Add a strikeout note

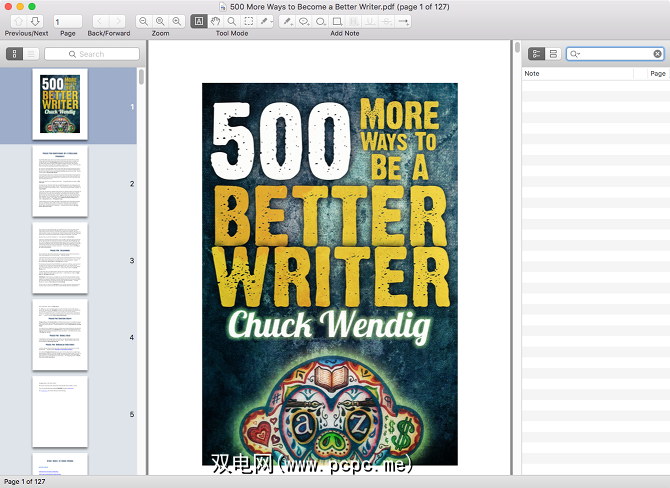386,21
